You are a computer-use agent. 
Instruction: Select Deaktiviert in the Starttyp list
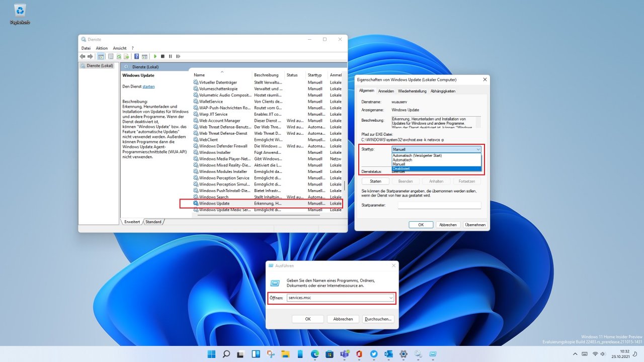pyautogui.click(x=436, y=169)
